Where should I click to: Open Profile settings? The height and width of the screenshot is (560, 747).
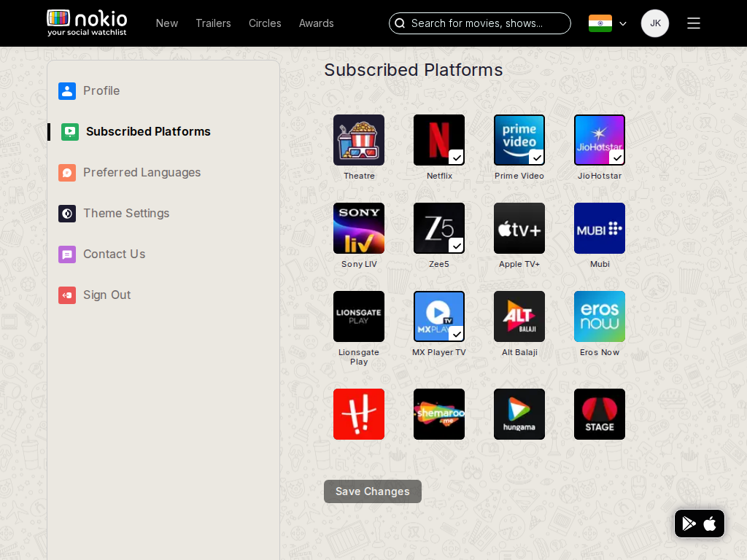tap(101, 91)
